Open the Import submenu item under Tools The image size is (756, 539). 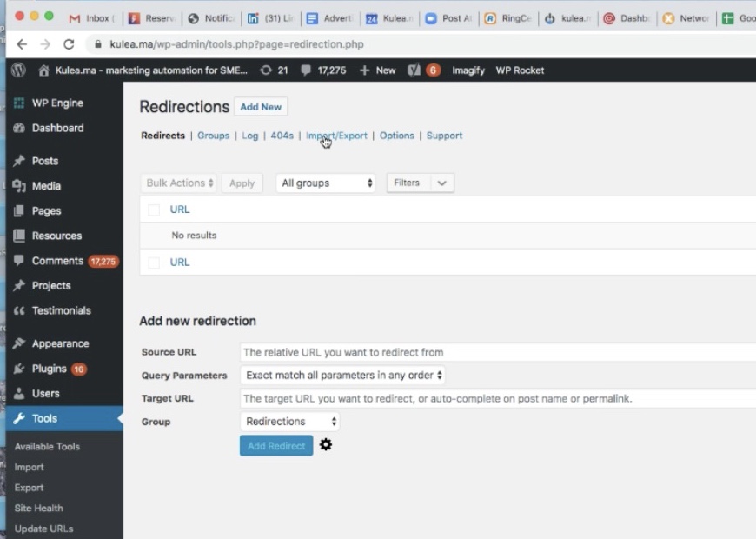pyautogui.click(x=29, y=467)
